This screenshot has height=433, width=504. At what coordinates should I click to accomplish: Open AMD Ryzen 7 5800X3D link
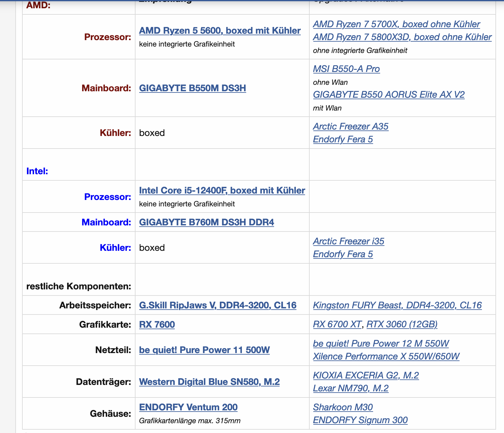tap(402, 37)
